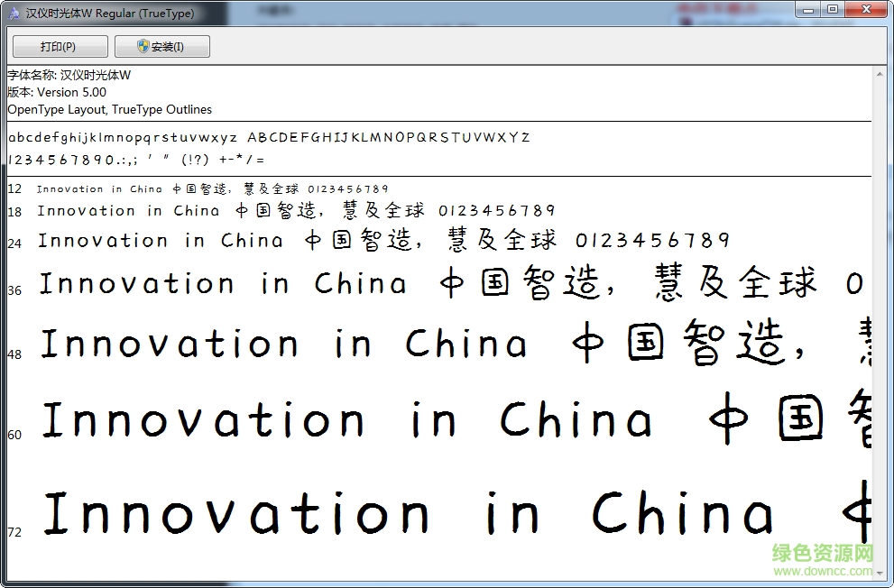Maximize the font preview window
The height and width of the screenshot is (588, 894).
[831, 9]
